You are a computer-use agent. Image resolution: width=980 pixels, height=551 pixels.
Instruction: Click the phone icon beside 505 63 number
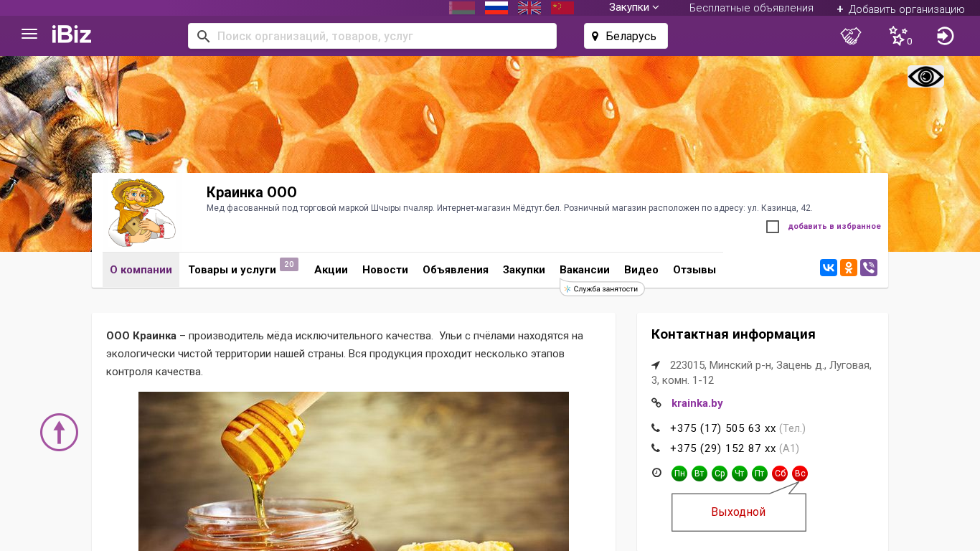(x=656, y=428)
